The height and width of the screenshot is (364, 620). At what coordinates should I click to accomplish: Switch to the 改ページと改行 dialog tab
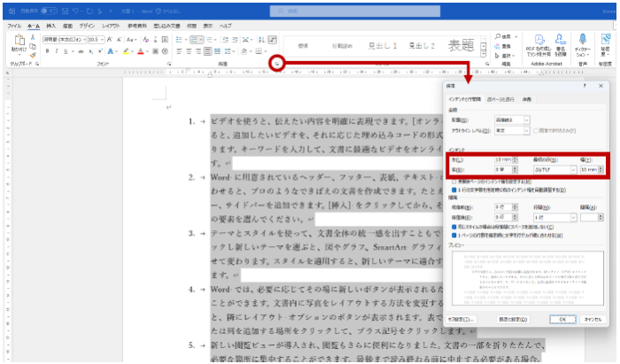coord(500,98)
